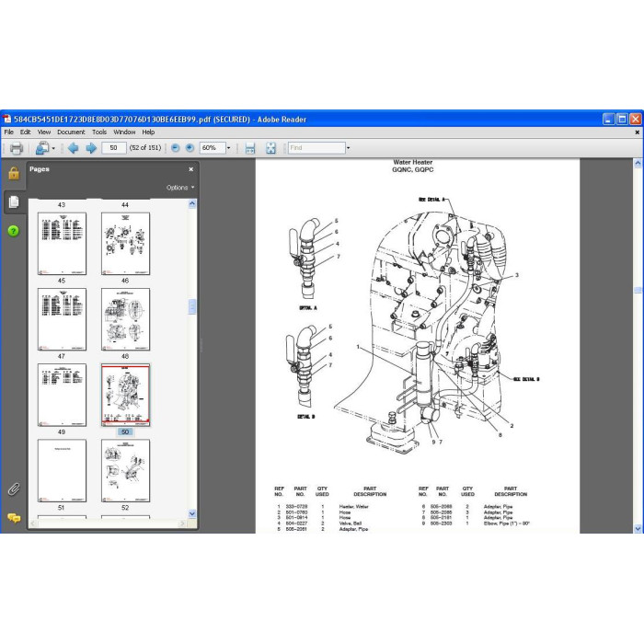Click the Fit Width page icon
This screenshot has width=644, height=644.
click(249, 148)
